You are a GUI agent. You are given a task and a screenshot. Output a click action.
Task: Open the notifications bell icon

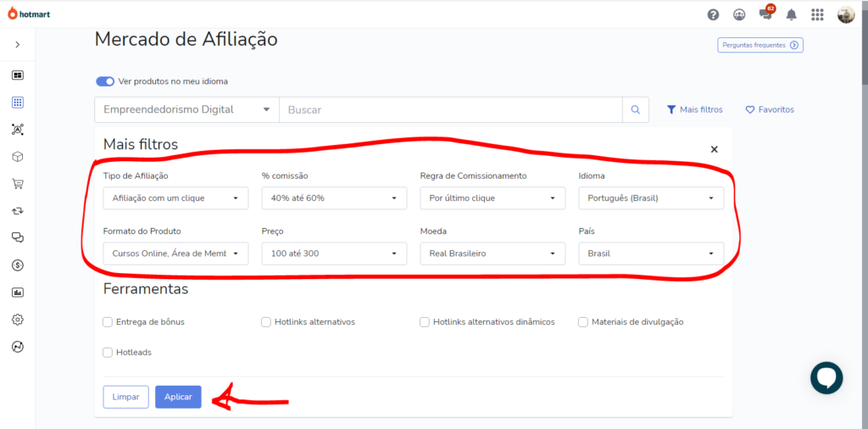(791, 14)
